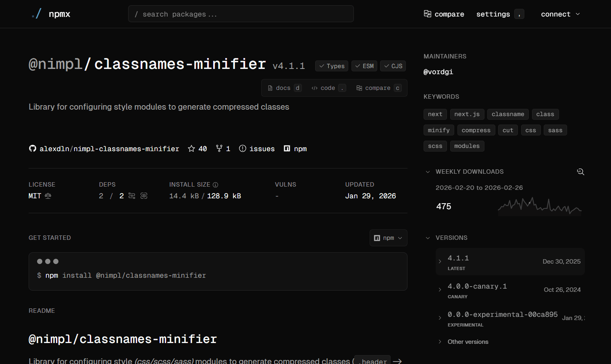Open the GitHub repository via the GitHub icon
611x364 pixels.
tap(32, 148)
